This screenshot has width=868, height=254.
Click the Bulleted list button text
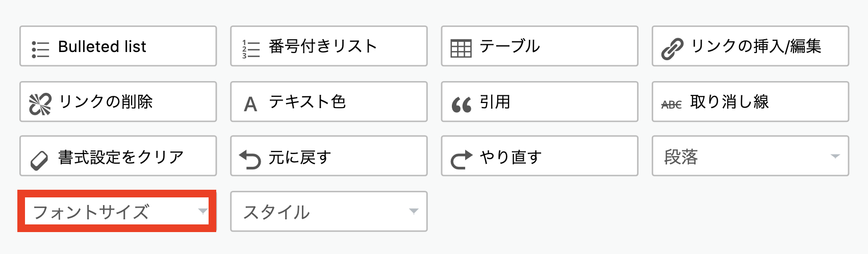point(102,46)
